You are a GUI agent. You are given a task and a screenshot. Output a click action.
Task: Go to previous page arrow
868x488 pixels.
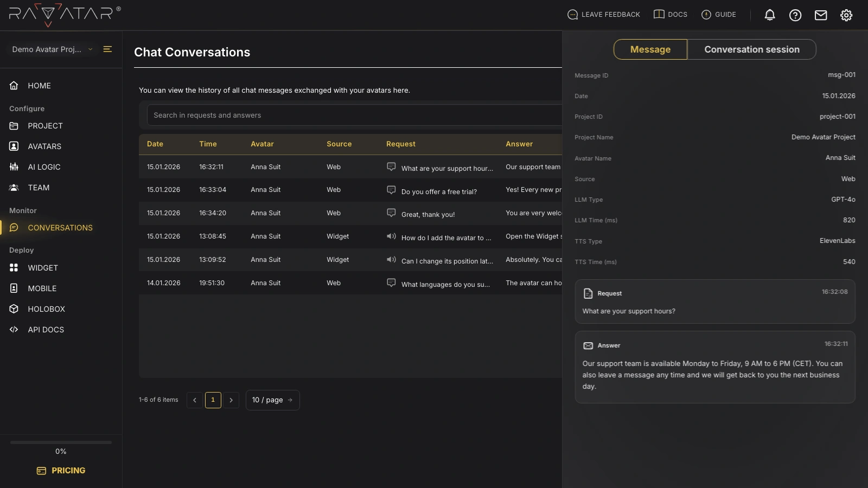coord(195,400)
